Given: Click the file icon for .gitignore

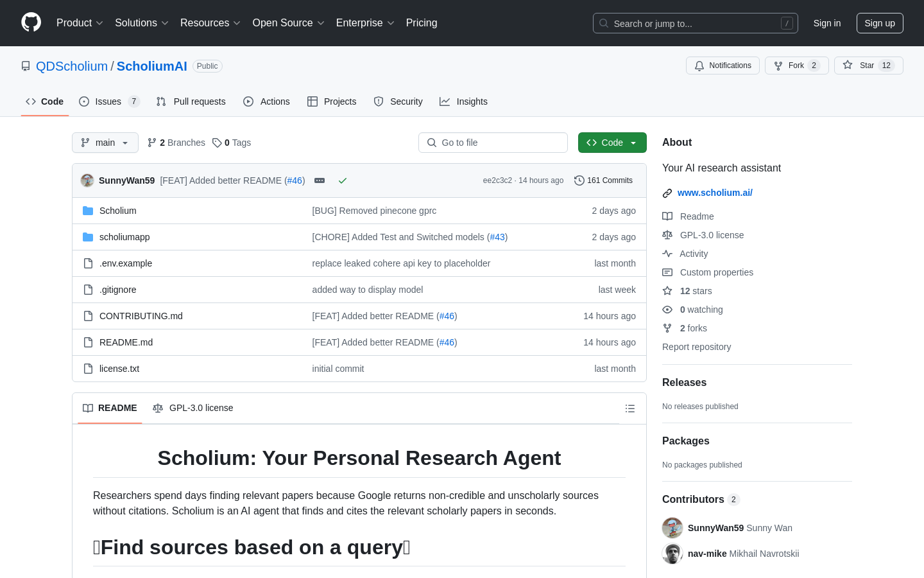Looking at the screenshot, I should click(x=88, y=290).
